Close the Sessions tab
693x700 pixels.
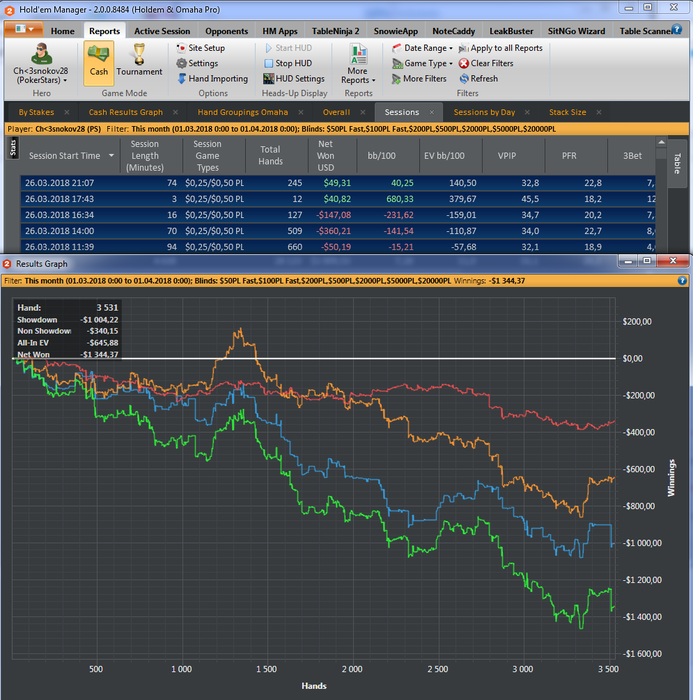point(432,112)
